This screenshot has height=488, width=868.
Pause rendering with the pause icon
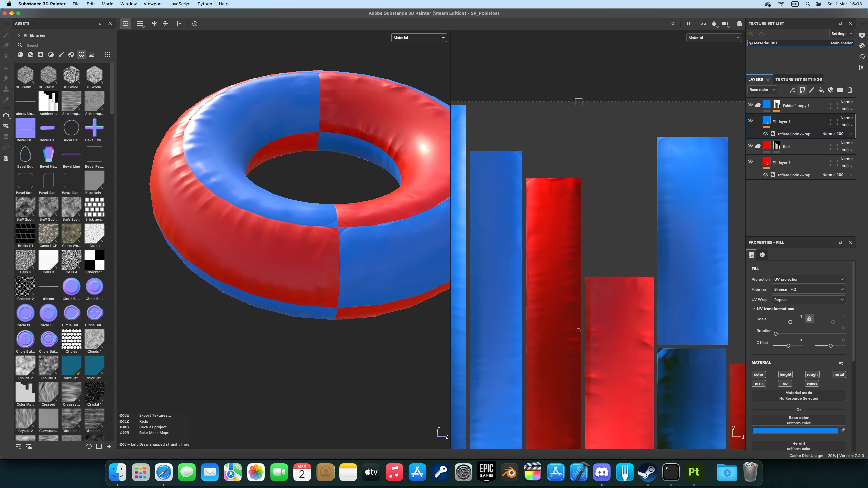click(x=688, y=24)
